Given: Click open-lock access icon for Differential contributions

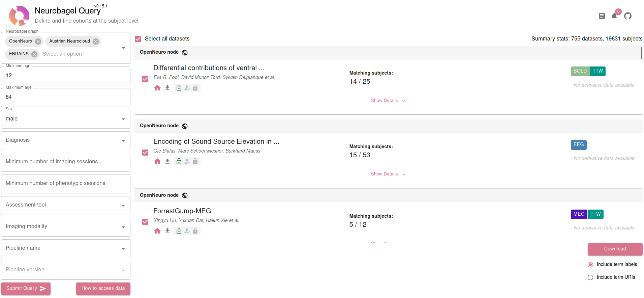Looking at the screenshot, I should (x=179, y=88).
